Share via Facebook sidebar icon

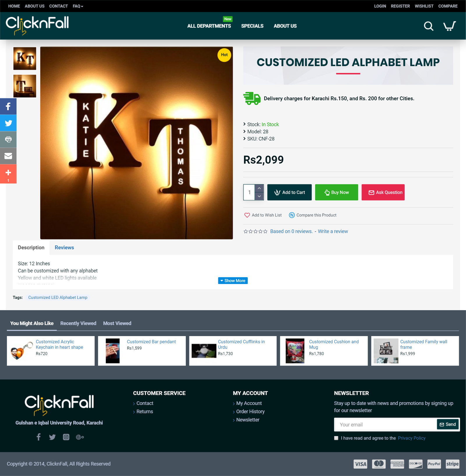8,106
